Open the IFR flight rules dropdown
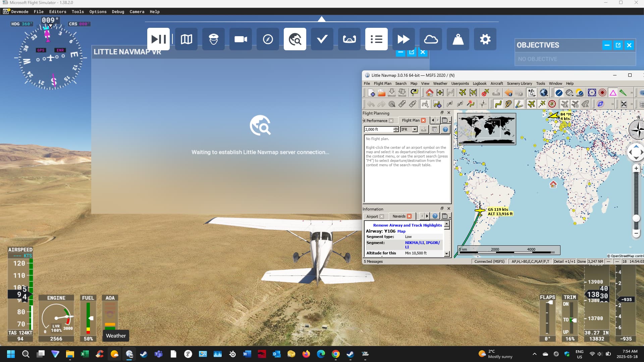Screen dimensions: 644x362 (409, 129)
